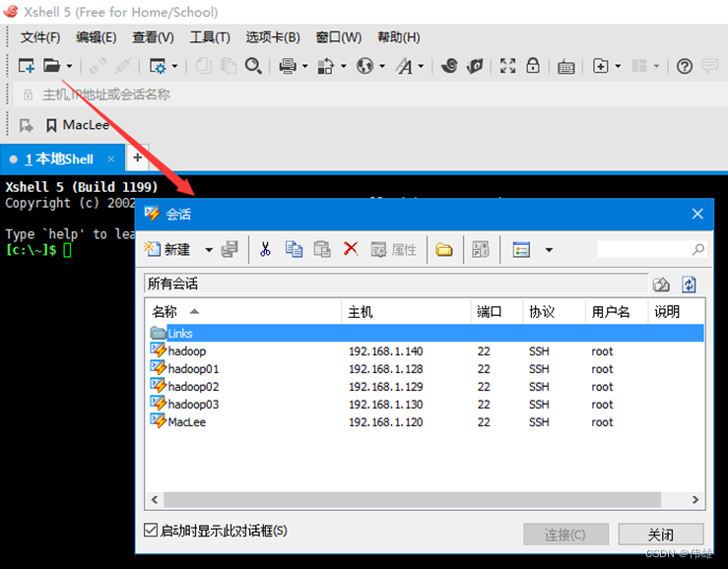
Task: Click the Paste icon in session dialog
Action: click(x=322, y=249)
